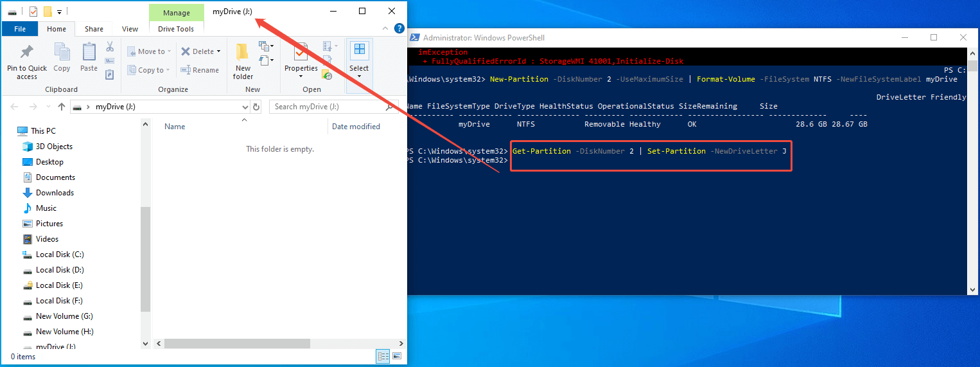Switch to details view toggle
The image size is (980, 367).
(x=383, y=356)
